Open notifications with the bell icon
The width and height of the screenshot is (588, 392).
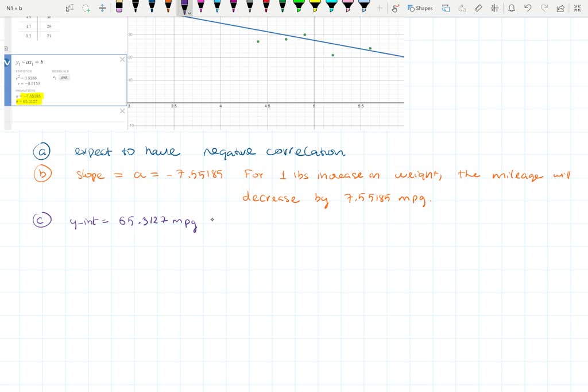coord(512,8)
